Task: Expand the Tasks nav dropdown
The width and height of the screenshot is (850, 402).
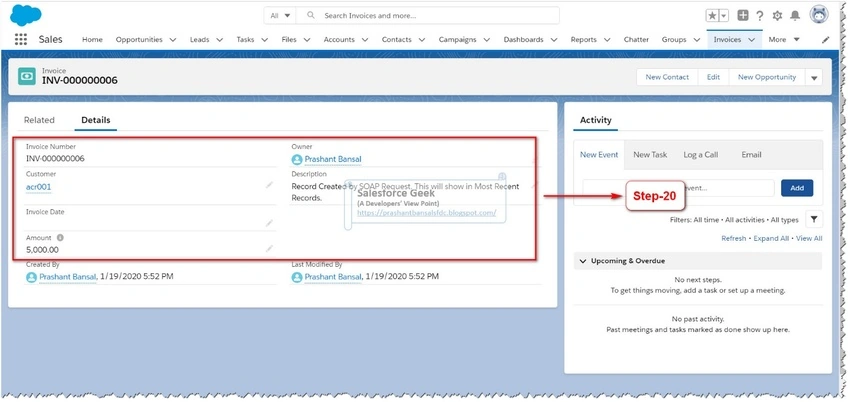Action: click(265, 40)
